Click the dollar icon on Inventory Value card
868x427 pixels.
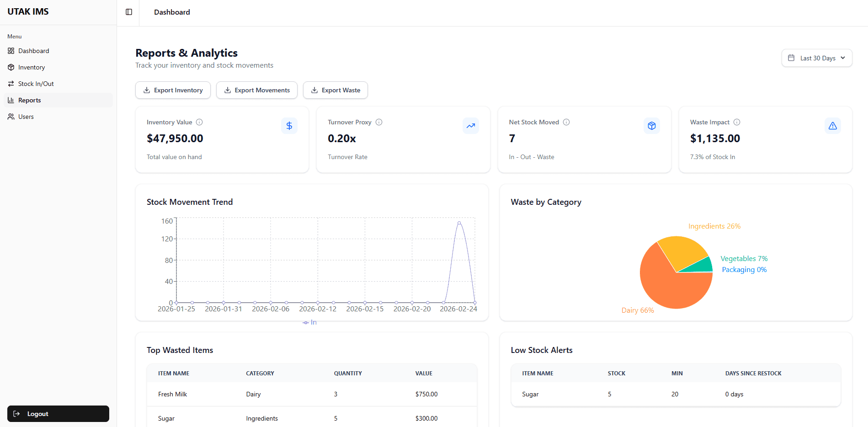[x=289, y=125]
